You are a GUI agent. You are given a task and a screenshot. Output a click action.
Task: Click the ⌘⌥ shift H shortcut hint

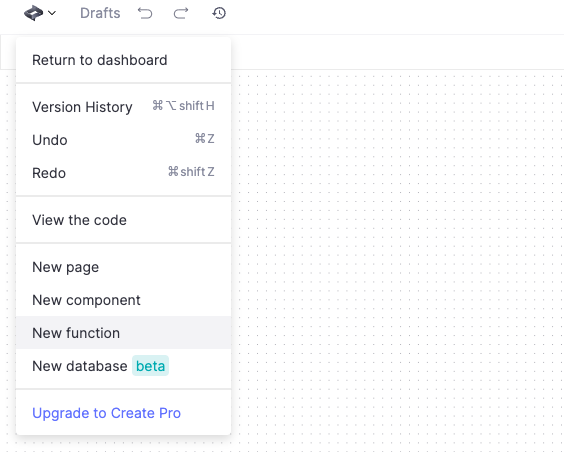(x=183, y=106)
